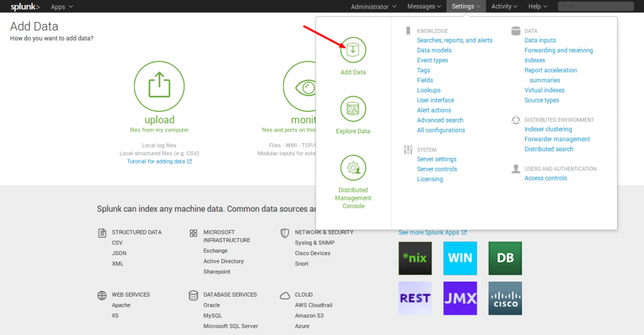Open the Activity dropdown
The height and width of the screenshot is (335, 644).
tap(504, 6)
